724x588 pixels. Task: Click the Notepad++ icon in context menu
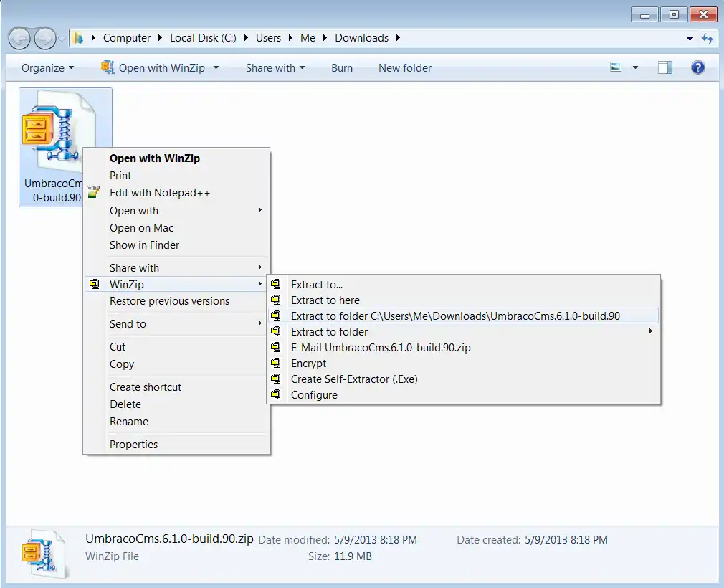tap(94, 192)
